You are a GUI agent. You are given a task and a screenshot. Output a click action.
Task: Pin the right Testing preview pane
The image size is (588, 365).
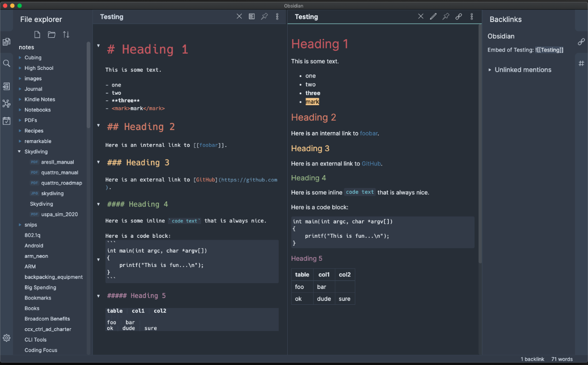[446, 16]
